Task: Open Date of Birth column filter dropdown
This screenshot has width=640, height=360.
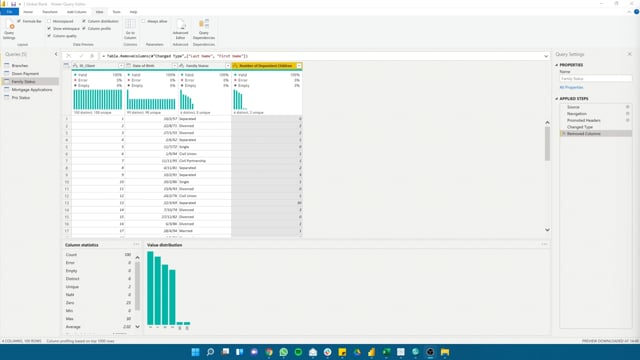Action: (174, 66)
